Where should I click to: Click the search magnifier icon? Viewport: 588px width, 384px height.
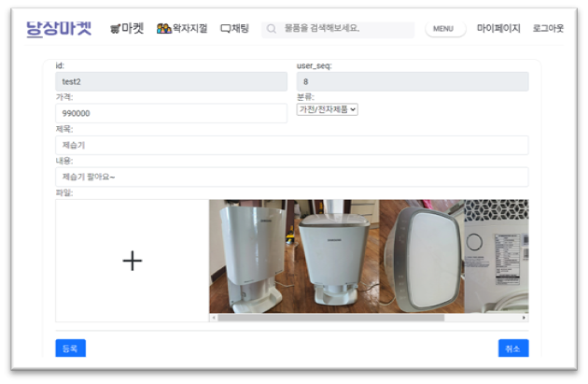(x=272, y=29)
